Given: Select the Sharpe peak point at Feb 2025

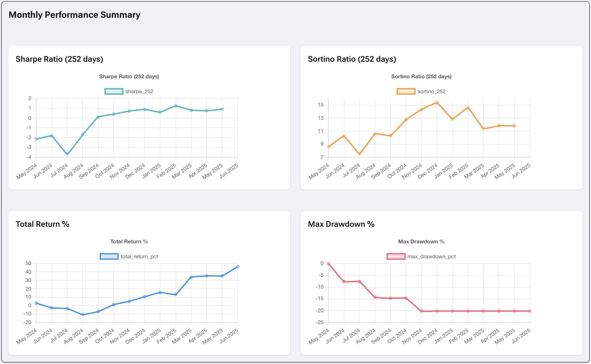Looking at the screenshot, I should point(176,106).
